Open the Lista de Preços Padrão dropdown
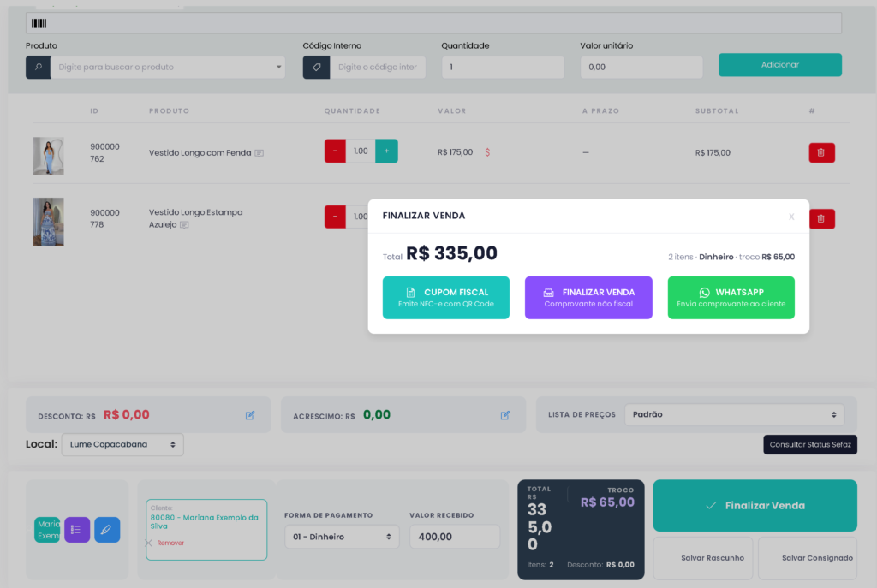Viewport: 877px width, 588px height. (x=734, y=415)
